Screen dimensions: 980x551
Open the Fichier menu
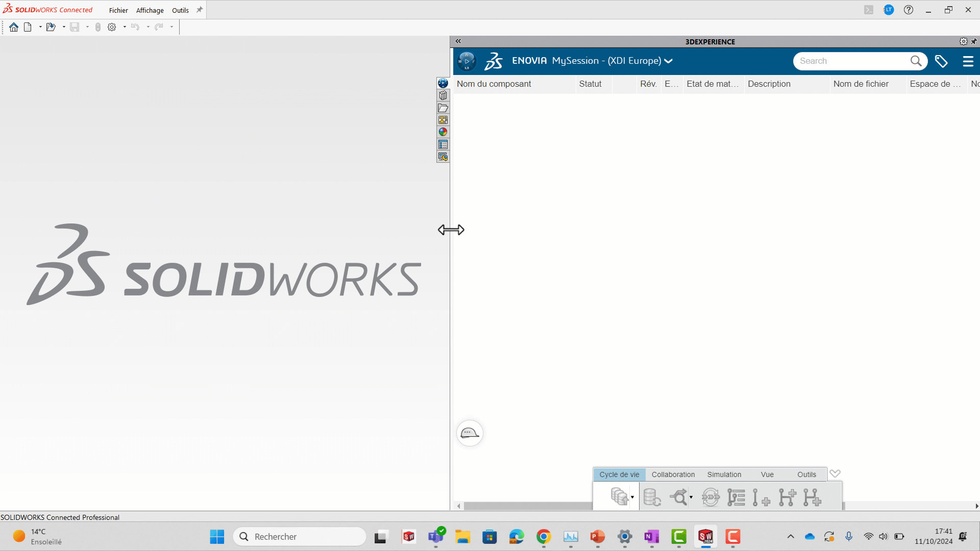(118, 10)
